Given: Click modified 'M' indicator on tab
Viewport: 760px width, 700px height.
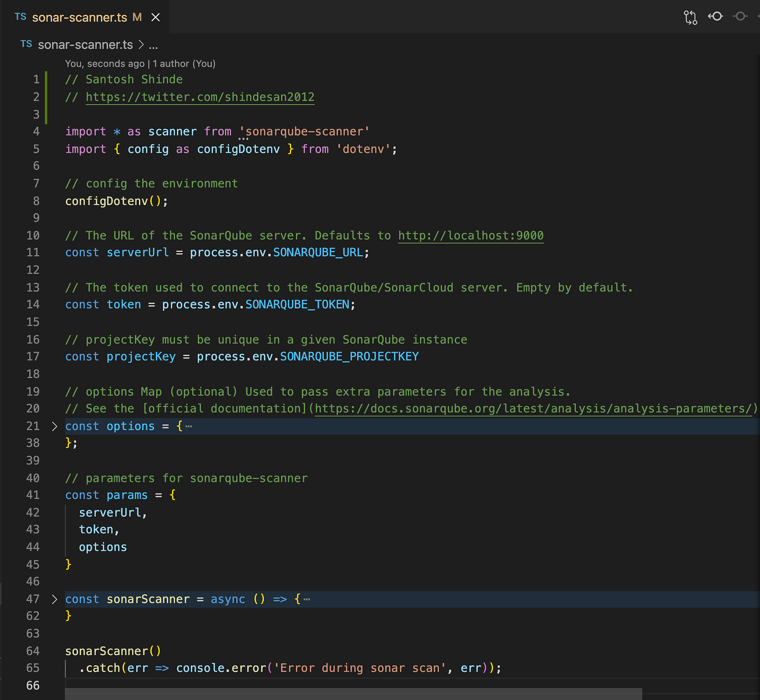Looking at the screenshot, I should pos(137,17).
